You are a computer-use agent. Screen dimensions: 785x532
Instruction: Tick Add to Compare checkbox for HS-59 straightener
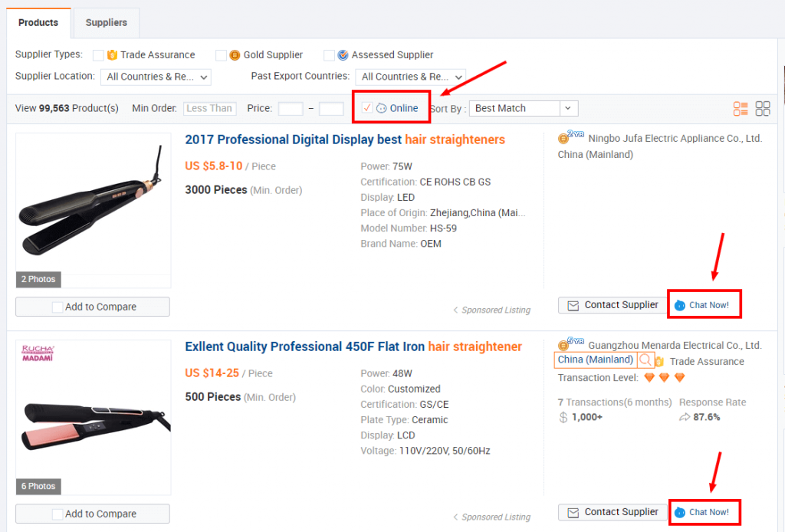57,307
